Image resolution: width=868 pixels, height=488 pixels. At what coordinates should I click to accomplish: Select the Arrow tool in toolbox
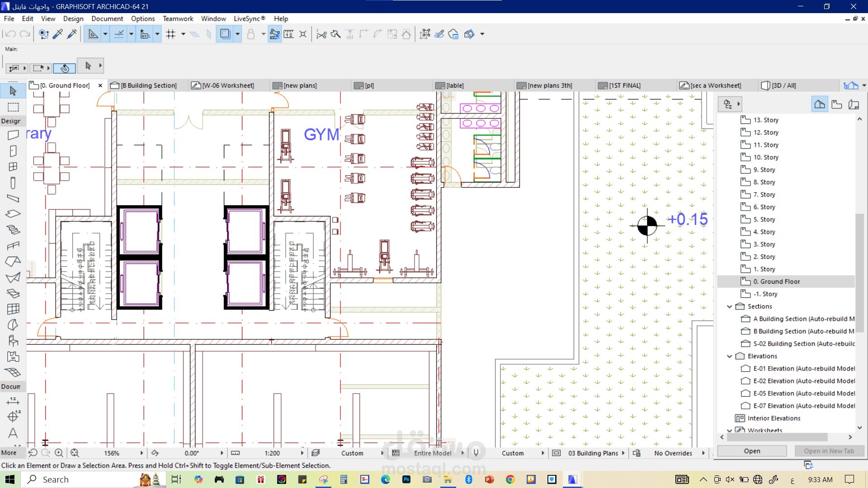(x=13, y=91)
